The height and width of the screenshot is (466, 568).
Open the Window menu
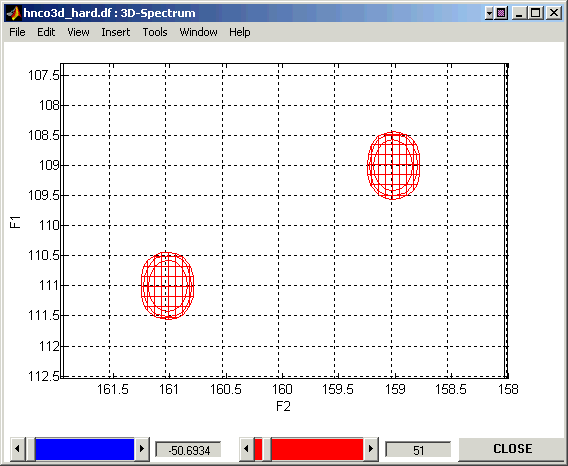(x=198, y=32)
